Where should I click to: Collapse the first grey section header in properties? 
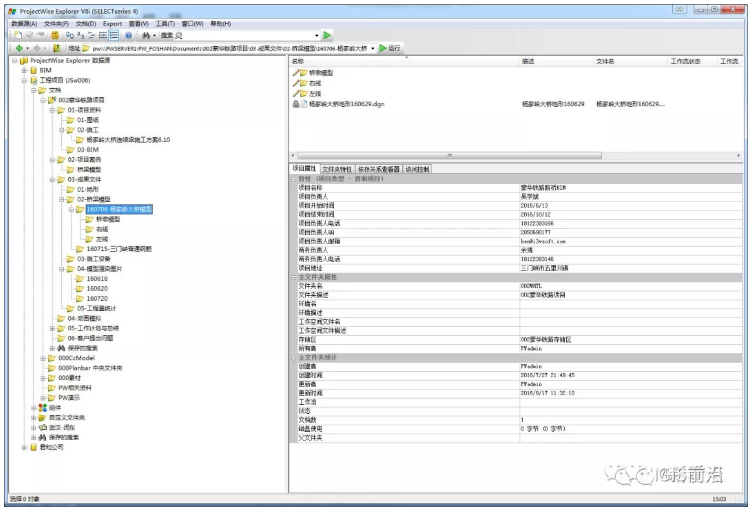click(294, 179)
